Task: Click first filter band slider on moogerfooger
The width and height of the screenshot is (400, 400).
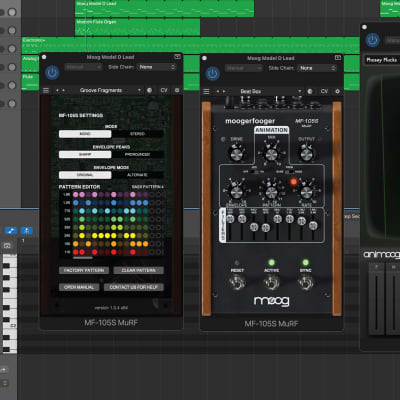Action: pos(230,219)
